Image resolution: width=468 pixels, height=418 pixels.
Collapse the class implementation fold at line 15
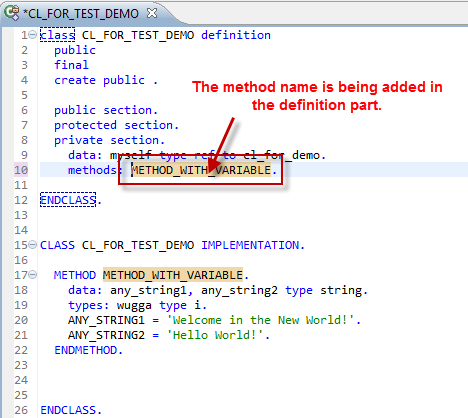coord(32,245)
